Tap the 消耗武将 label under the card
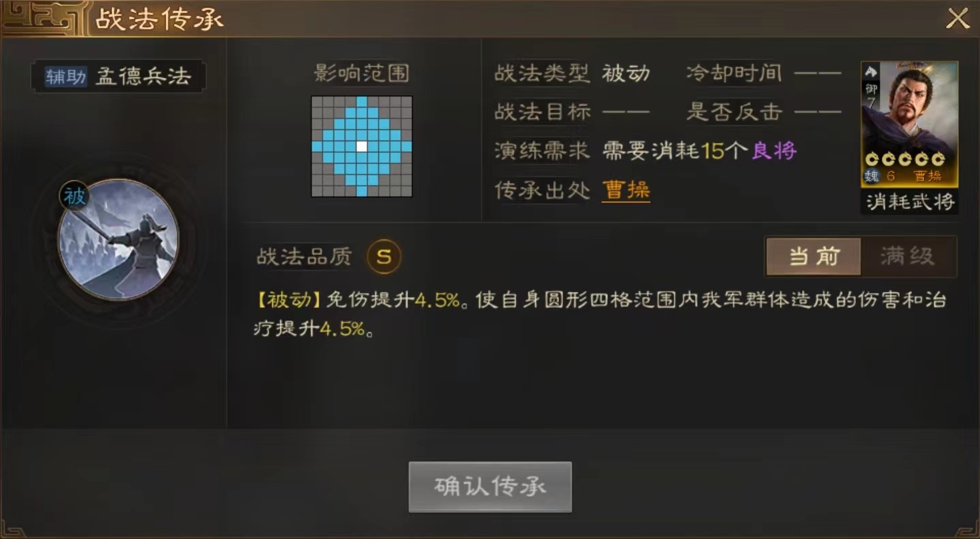980x539 pixels. pos(910,201)
